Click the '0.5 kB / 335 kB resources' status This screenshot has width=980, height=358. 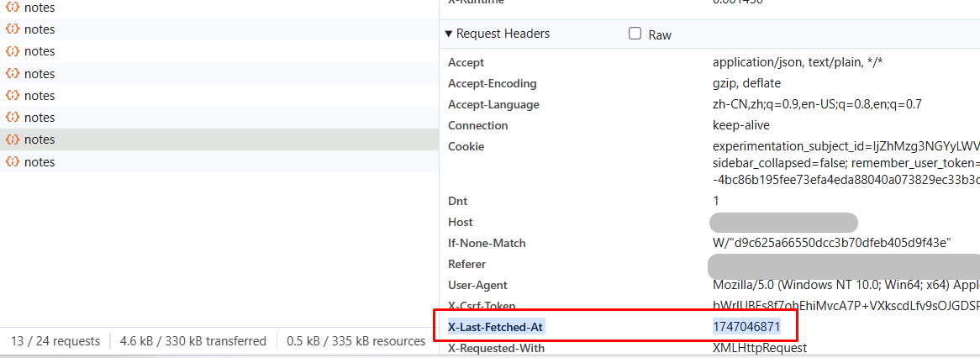(x=356, y=341)
